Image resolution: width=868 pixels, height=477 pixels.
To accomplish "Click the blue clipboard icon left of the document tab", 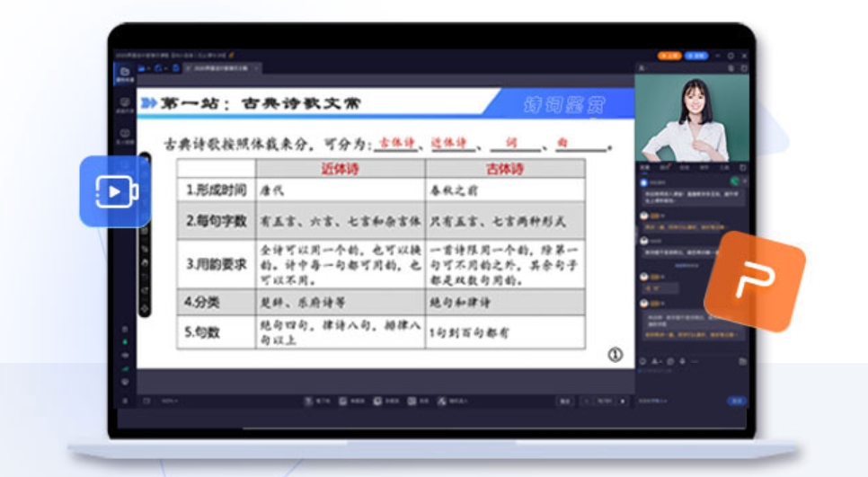I will (175, 68).
